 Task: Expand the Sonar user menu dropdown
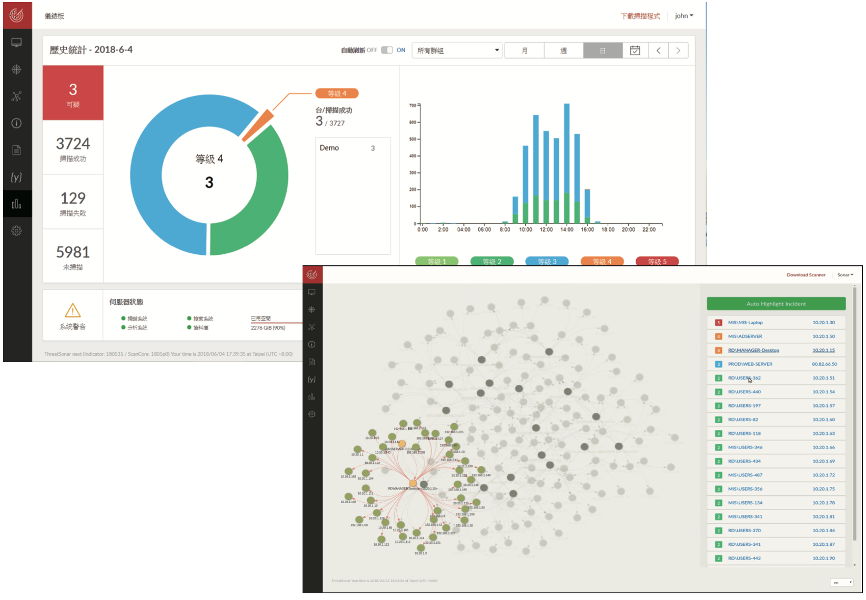point(845,275)
